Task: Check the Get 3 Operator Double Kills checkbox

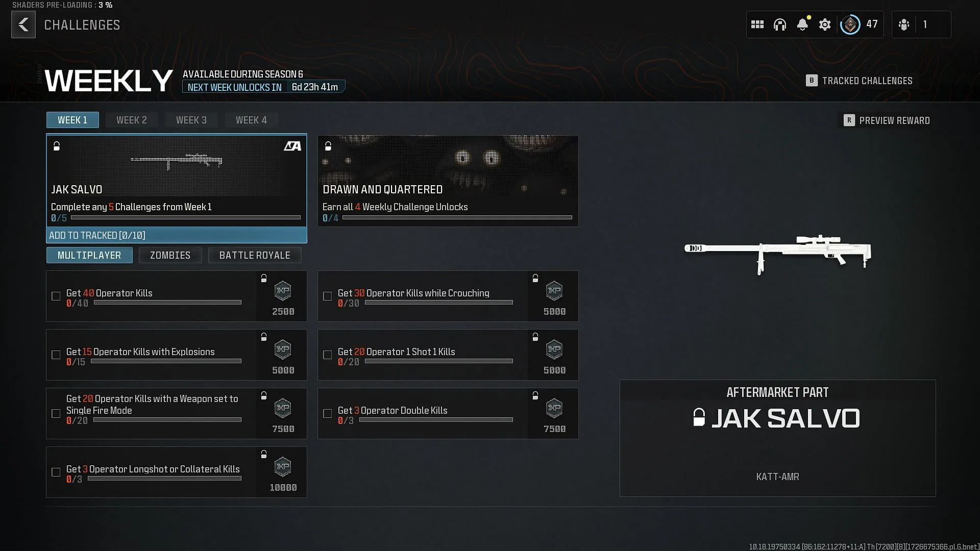Action: point(328,413)
